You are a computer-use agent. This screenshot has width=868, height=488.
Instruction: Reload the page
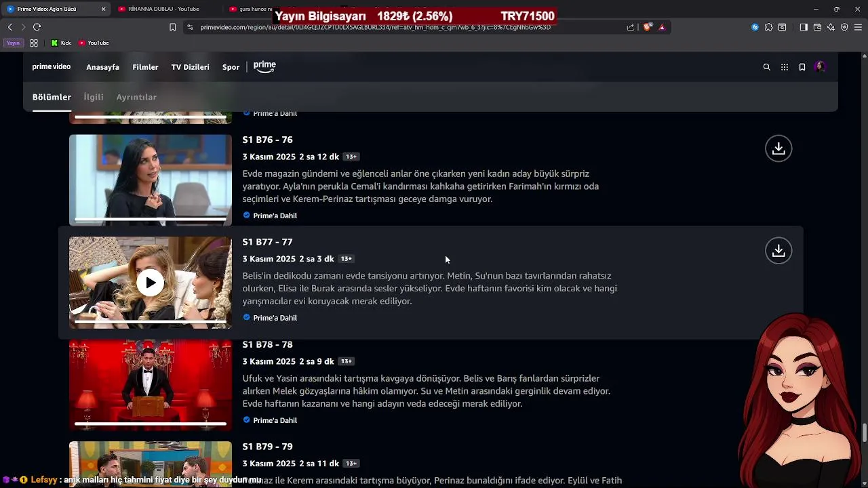click(x=37, y=27)
